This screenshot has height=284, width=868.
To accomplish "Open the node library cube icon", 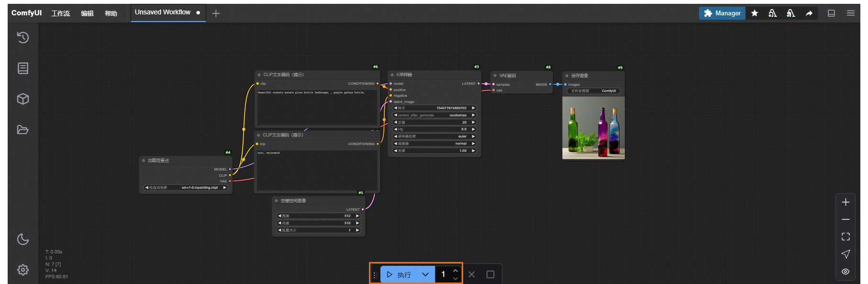I will point(23,99).
